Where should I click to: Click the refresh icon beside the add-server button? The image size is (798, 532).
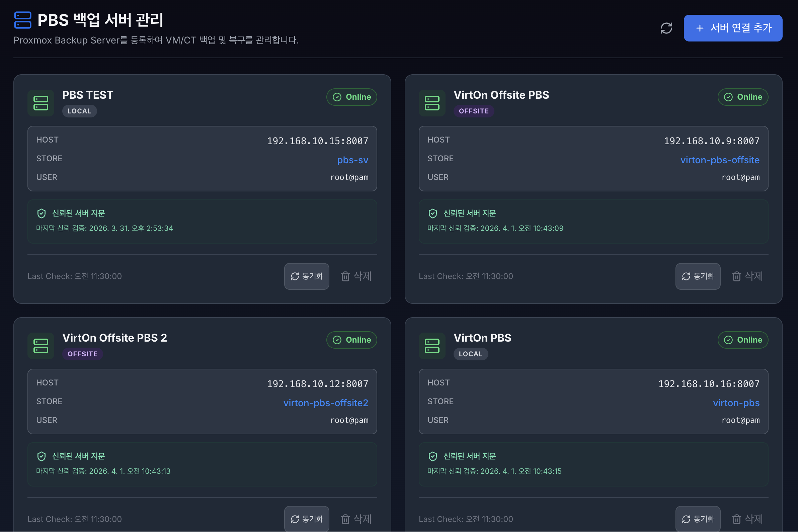pyautogui.click(x=666, y=28)
